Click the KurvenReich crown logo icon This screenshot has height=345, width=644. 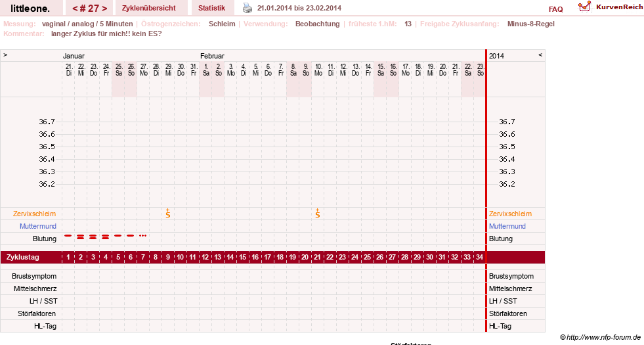[x=584, y=6]
